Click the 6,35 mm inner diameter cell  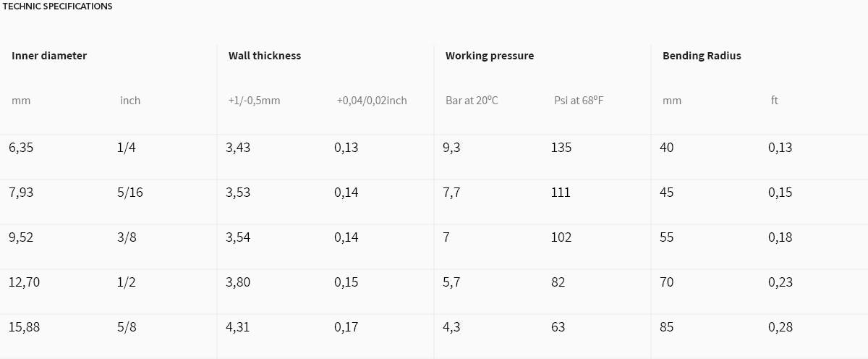coord(22,148)
